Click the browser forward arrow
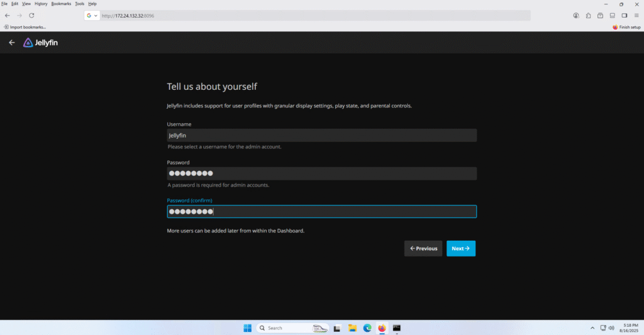644x335 pixels. click(x=19, y=16)
